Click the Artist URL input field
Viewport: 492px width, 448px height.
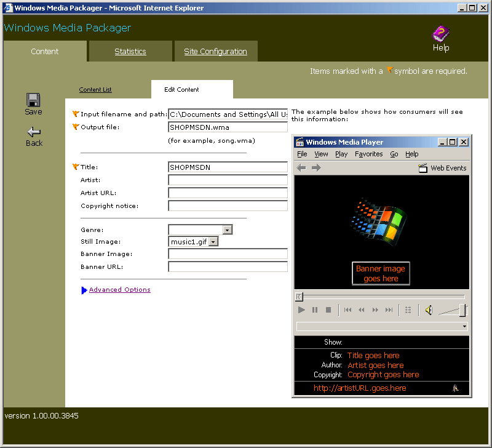point(228,193)
